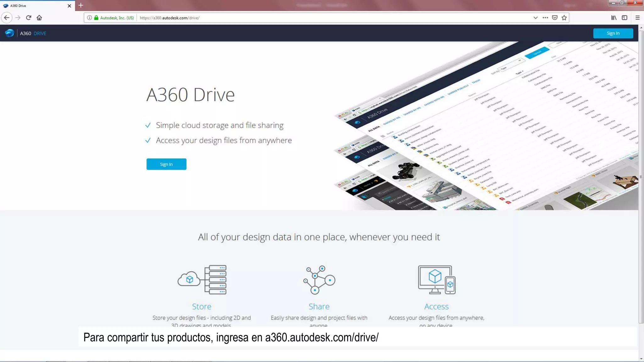The image size is (644, 362).
Task: Restore the browser window size
Action: coord(622,3)
